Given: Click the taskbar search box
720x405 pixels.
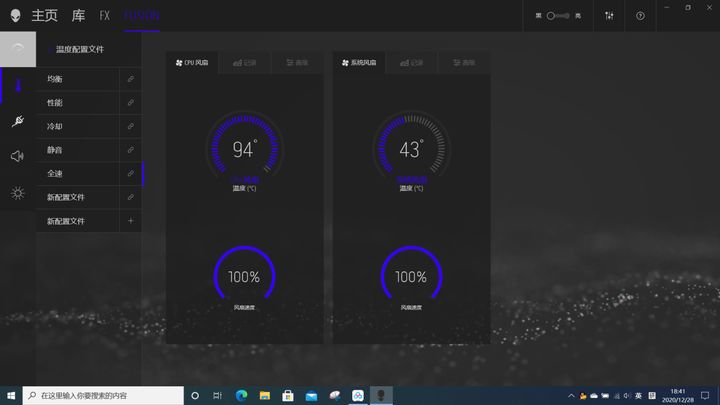Looking at the screenshot, I should pos(103,395).
